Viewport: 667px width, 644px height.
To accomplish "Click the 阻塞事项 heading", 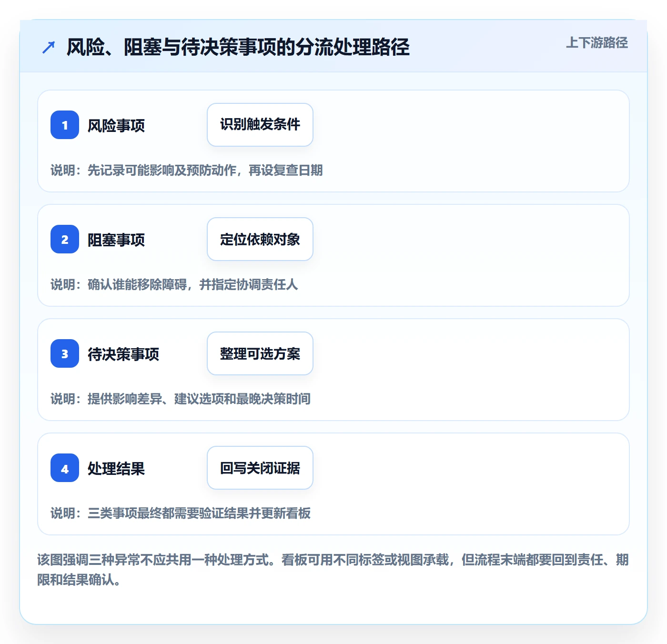I will pyautogui.click(x=116, y=240).
